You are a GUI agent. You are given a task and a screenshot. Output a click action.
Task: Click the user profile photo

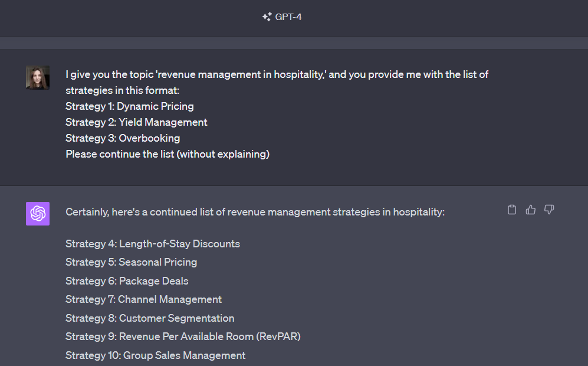pos(38,77)
